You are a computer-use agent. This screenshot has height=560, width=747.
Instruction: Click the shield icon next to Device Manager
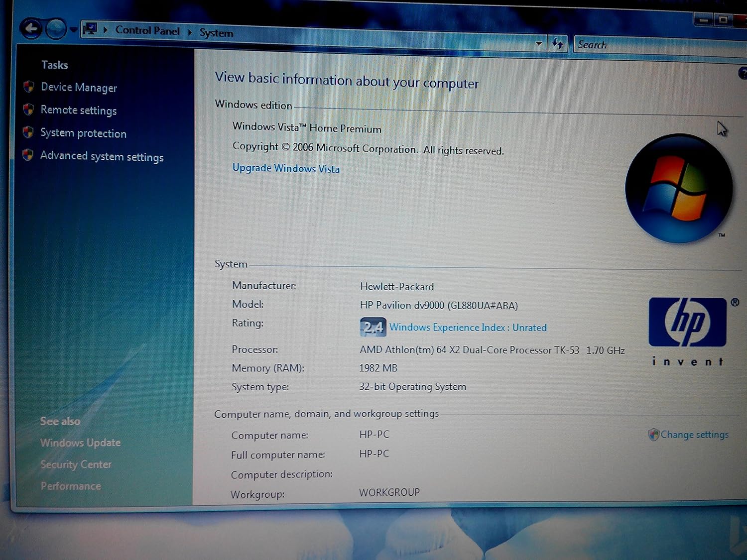(x=28, y=87)
